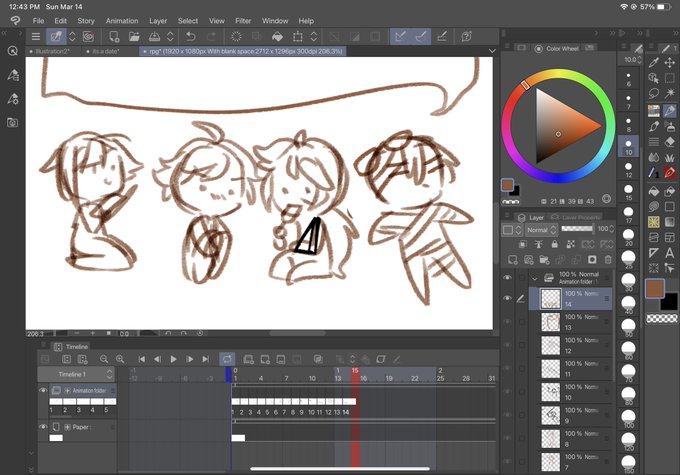The width and height of the screenshot is (680, 475).
Task: Click the Fill bucket icon in command bar
Action: point(277,37)
